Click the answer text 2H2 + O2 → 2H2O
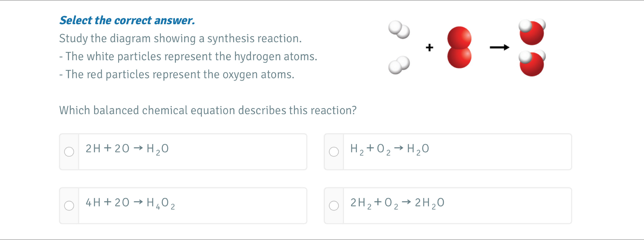 397,203
